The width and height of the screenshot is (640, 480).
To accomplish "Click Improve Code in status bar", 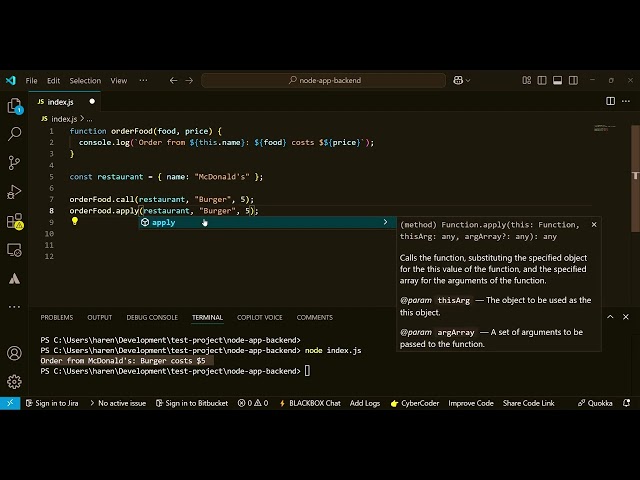I will [471, 403].
